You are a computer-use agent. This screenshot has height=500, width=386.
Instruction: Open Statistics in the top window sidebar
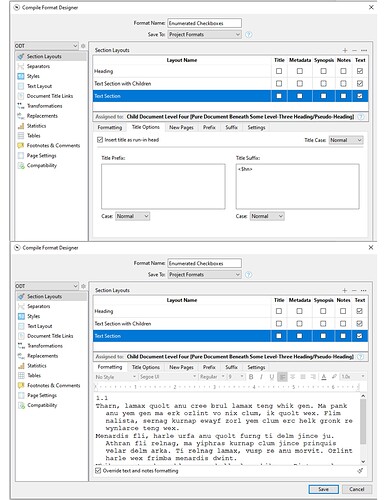click(36, 126)
